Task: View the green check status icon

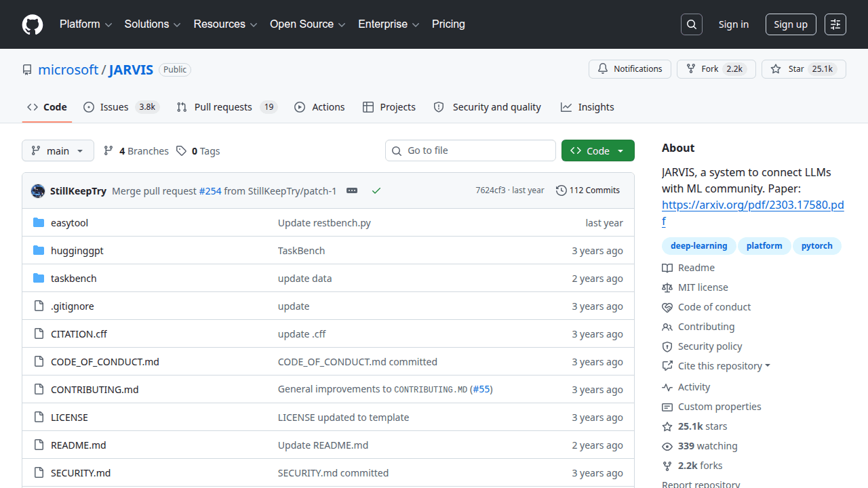Action: click(376, 190)
